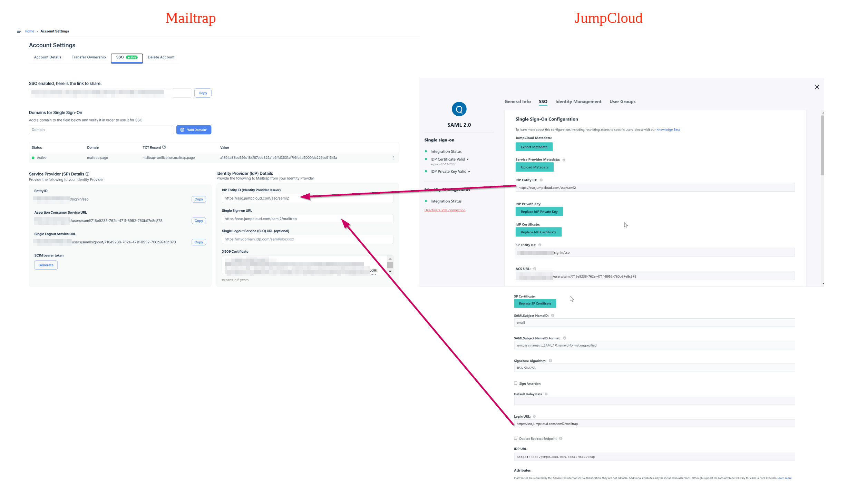This screenshot has height=504, width=847.
Task: Click the info icon next to SAMLSubject NameID Format
Action: pos(565,338)
